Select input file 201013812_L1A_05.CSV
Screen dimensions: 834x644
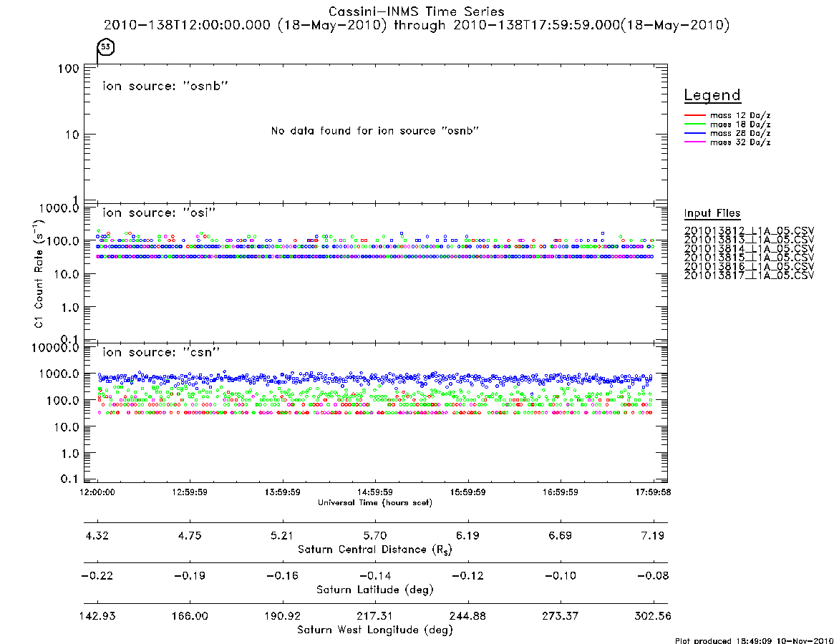[749, 231]
